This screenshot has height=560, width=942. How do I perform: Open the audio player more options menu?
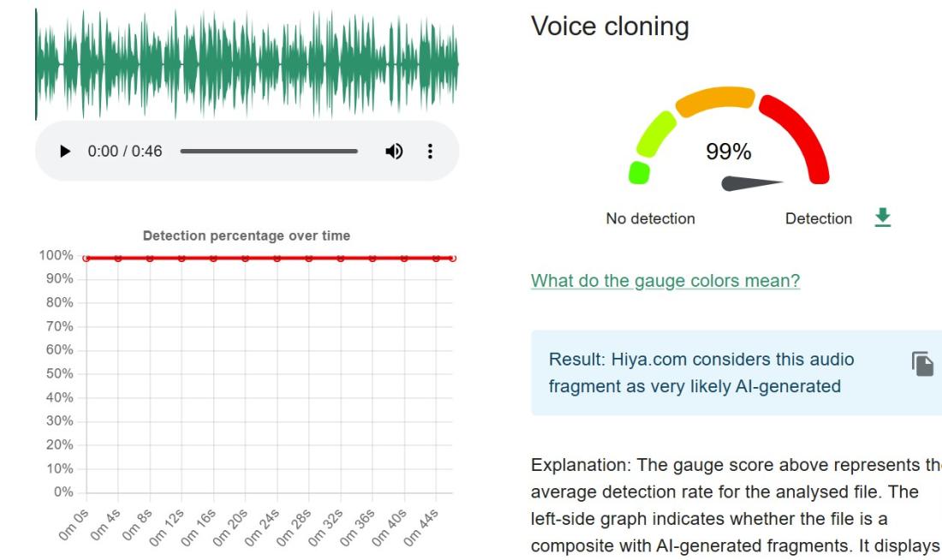point(430,152)
